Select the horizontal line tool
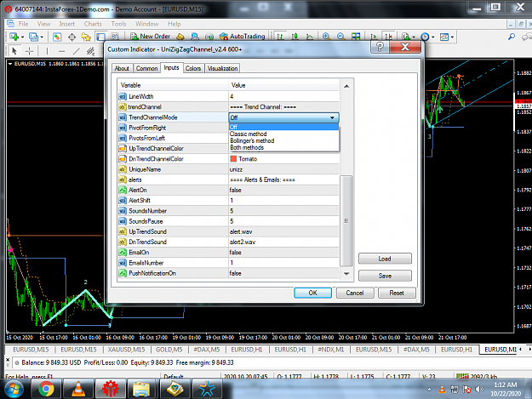 [61, 51]
